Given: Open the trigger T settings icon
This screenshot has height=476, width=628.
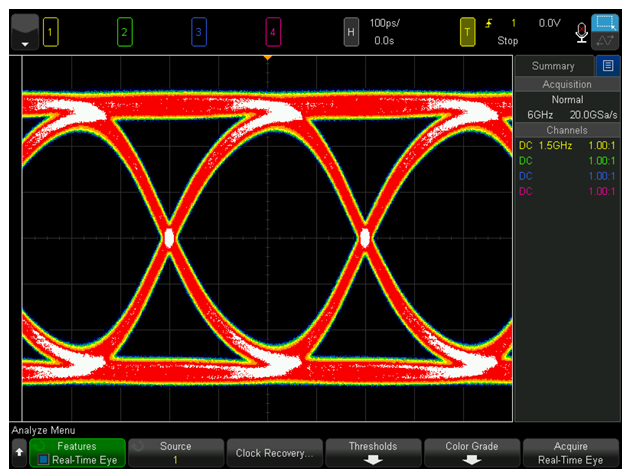Looking at the screenshot, I should (467, 32).
